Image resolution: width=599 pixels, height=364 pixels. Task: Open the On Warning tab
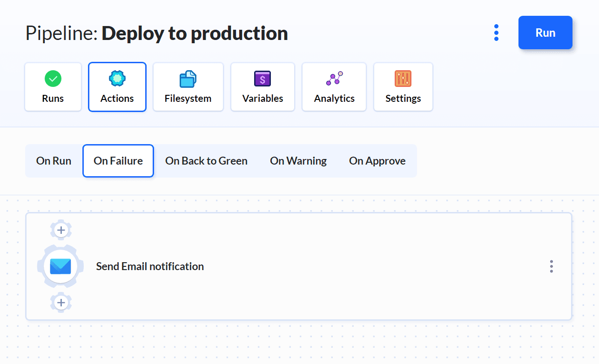click(x=298, y=161)
